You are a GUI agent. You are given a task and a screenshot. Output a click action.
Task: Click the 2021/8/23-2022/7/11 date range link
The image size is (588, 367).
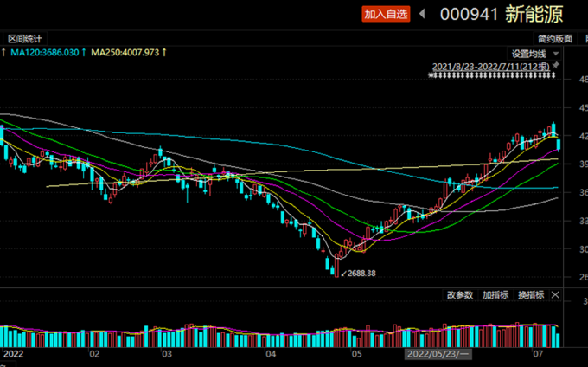point(490,66)
